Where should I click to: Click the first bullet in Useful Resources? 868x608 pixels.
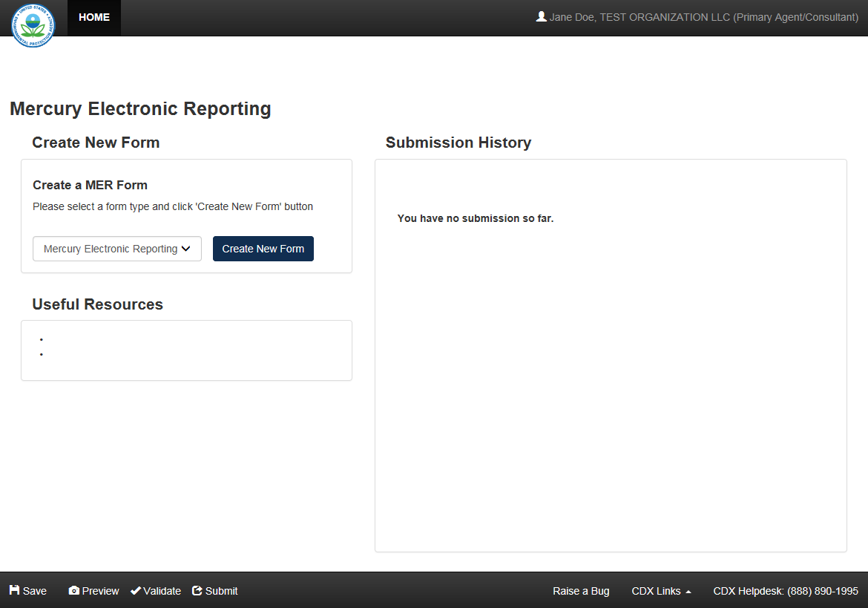coord(42,340)
